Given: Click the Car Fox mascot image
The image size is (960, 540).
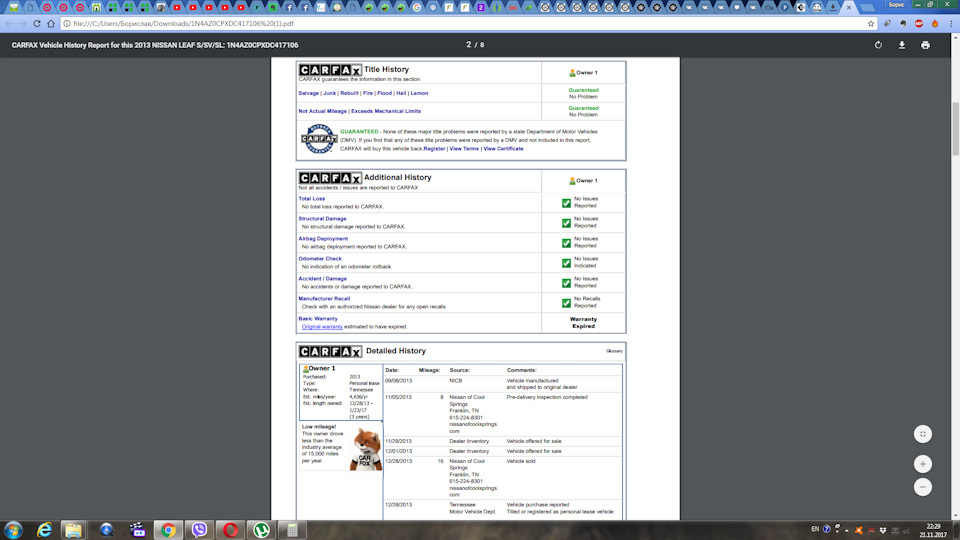Looking at the screenshot, I should (x=366, y=450).
